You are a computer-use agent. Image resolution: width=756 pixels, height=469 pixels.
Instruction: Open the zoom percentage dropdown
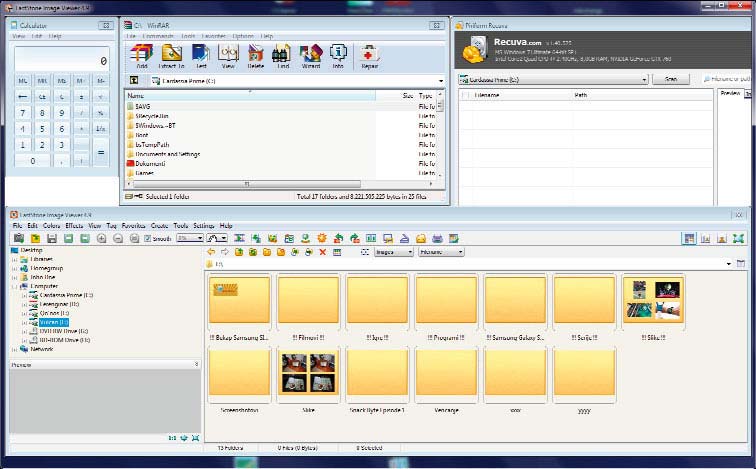pos(200,238)
